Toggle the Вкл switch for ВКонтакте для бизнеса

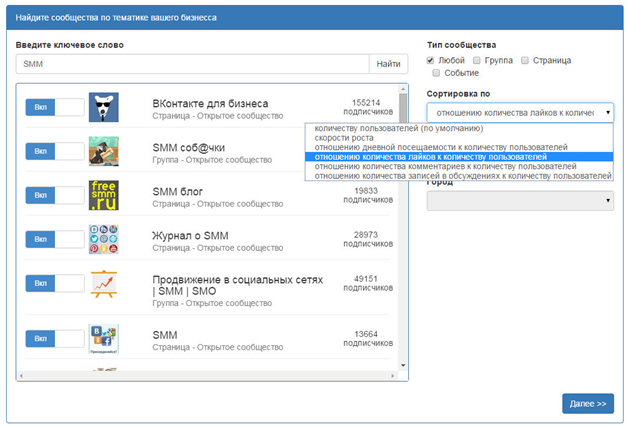[x=55, y=107]
